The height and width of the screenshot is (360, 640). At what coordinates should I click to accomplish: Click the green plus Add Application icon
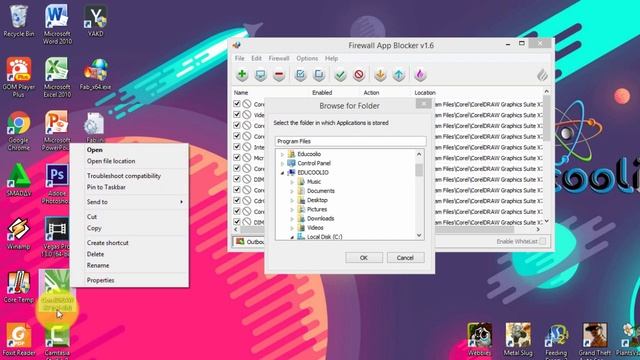242,75
